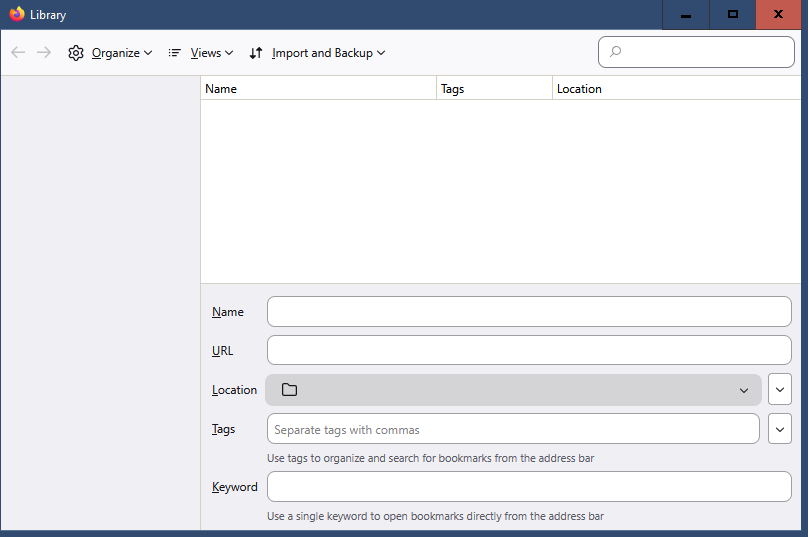Expand the folder tree button beside Location
Screen dimensions: 808x537
(780, 389)
